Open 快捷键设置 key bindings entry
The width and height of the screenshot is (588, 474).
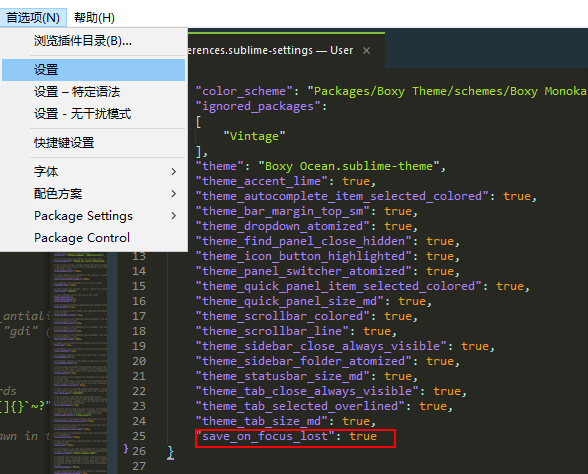point(93,142)
